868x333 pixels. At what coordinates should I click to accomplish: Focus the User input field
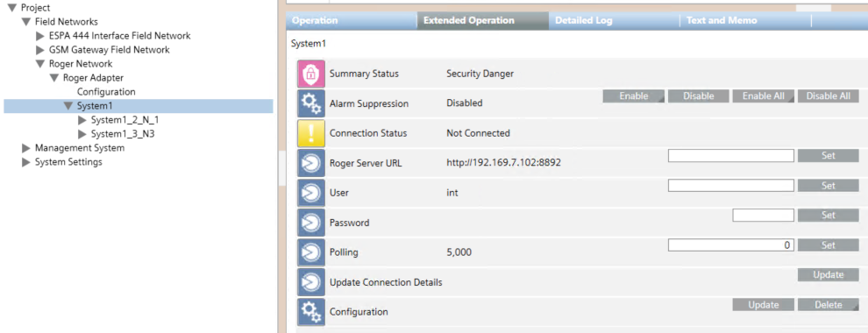730,185
